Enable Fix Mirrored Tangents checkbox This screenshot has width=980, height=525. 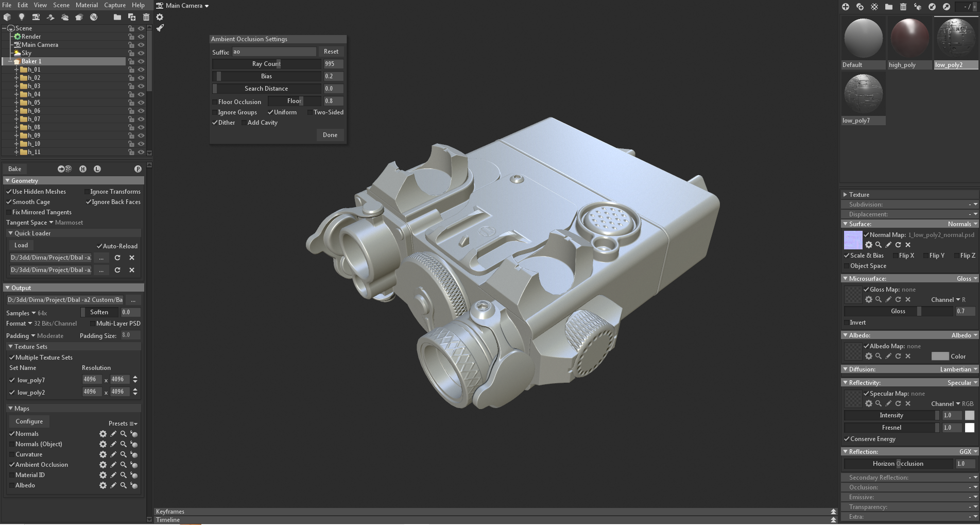pyautogui.click(x=9, y=212)
